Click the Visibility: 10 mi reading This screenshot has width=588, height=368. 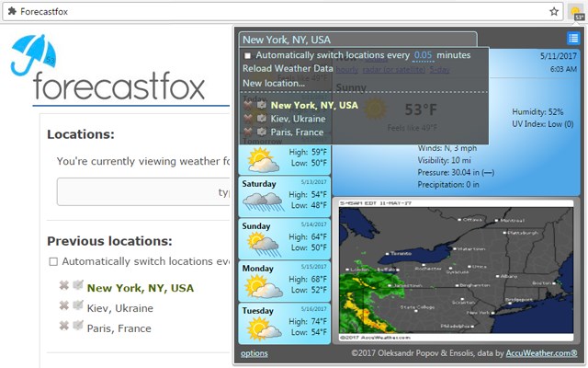click(444, 160)
